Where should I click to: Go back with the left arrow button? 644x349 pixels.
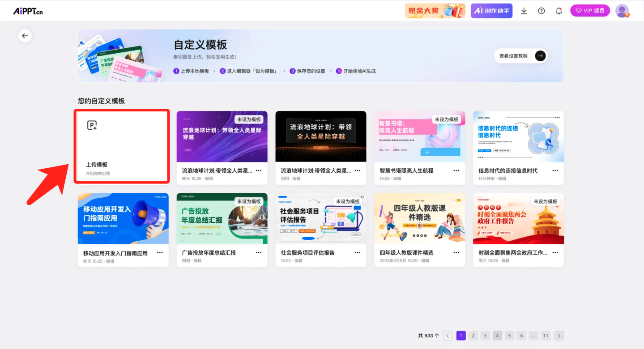point(25,36)
